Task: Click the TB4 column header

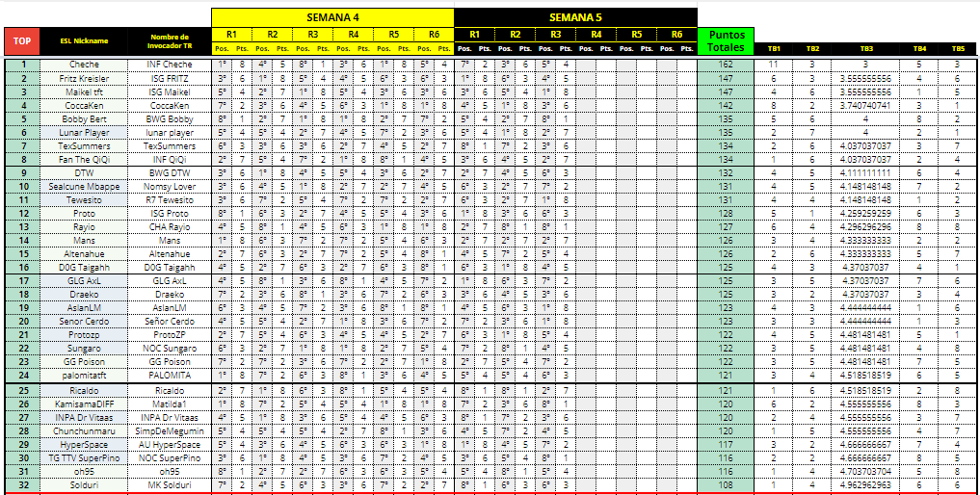Action: click(x=919, y=48)
